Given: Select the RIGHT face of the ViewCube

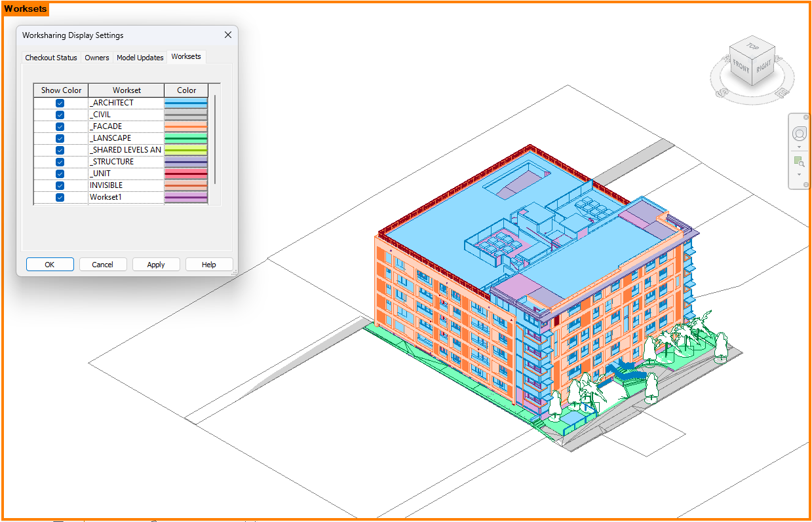Looking at the screenshot, I should [763, 67].
